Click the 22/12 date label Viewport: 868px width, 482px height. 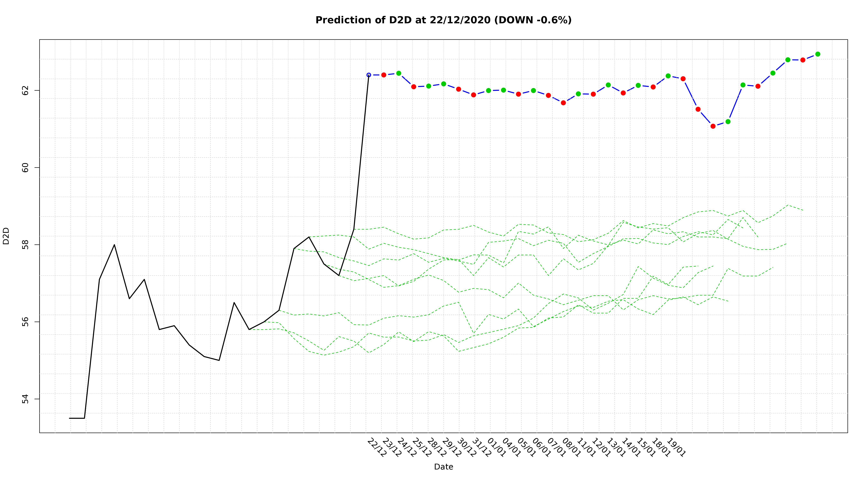pyautogui.click(x=377, y=447)
